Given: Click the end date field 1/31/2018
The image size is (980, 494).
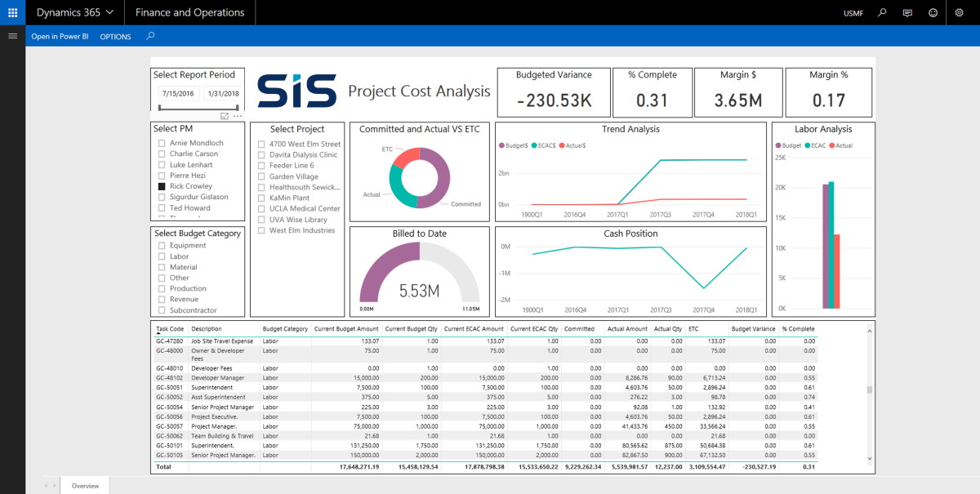Looking at the screenshot, I should [223, 93].
